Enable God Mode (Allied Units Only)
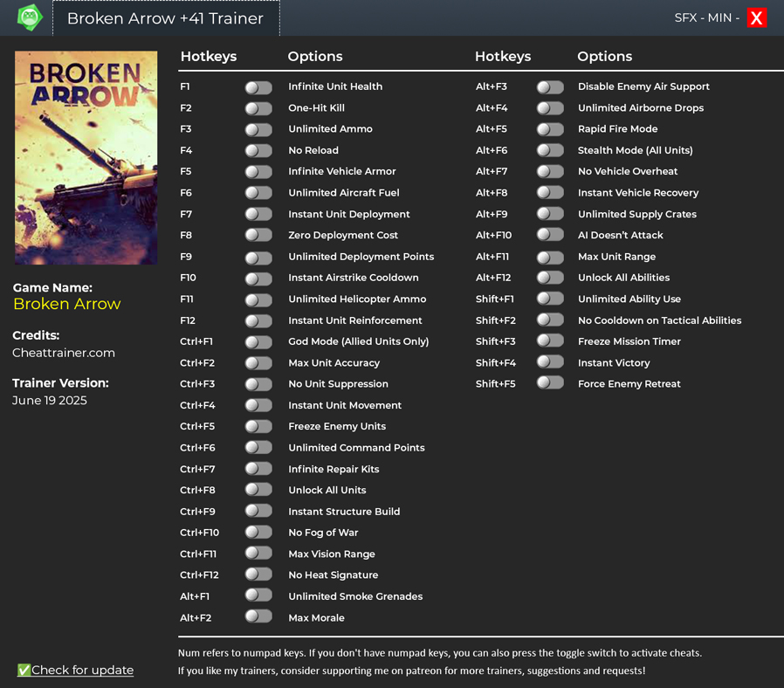This screenshot has width=784, height=688. (x=258, y=342)
